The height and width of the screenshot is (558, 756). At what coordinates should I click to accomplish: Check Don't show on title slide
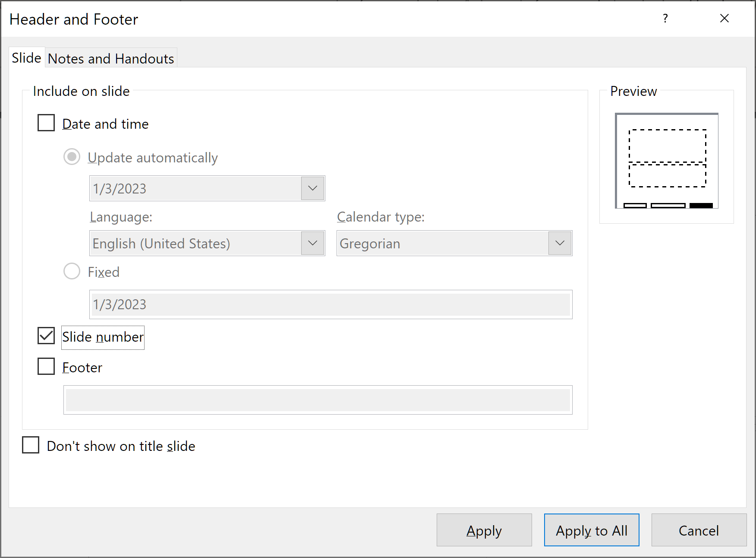tap(31, 445)
